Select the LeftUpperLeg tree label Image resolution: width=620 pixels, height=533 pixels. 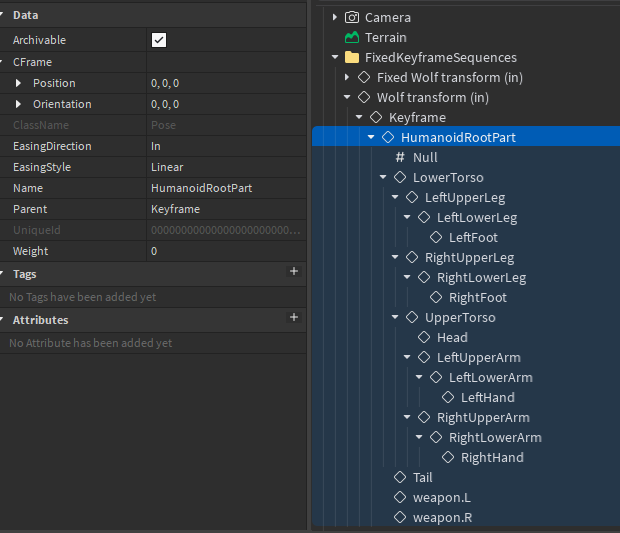pos(465,198)
